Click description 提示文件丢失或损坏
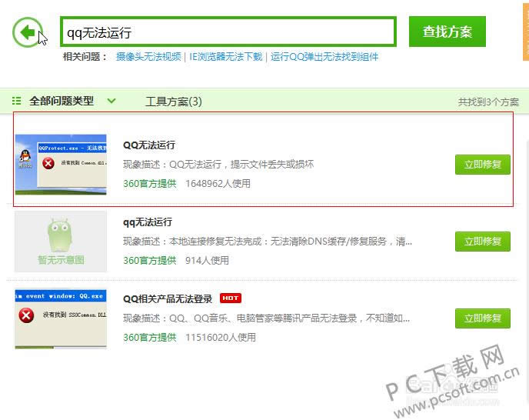529x420 pixels. (x=272, y=165)
